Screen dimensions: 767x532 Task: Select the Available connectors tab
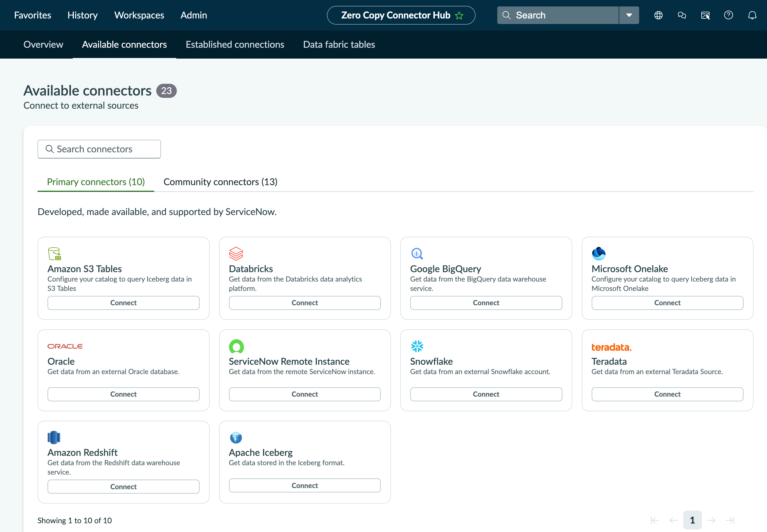[x=124, y=44]
